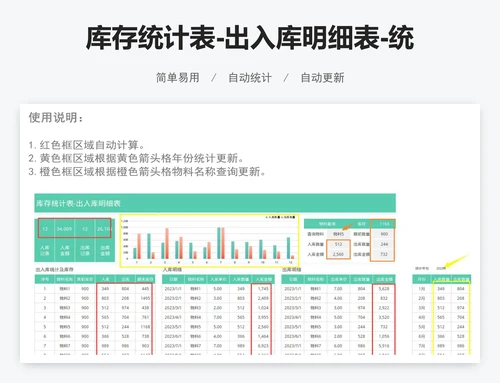Image resolution: width=500 pixels, height=383 pixels.
Task: Select the 出库金额 value 732 in query panel
Action: [384, 254]
